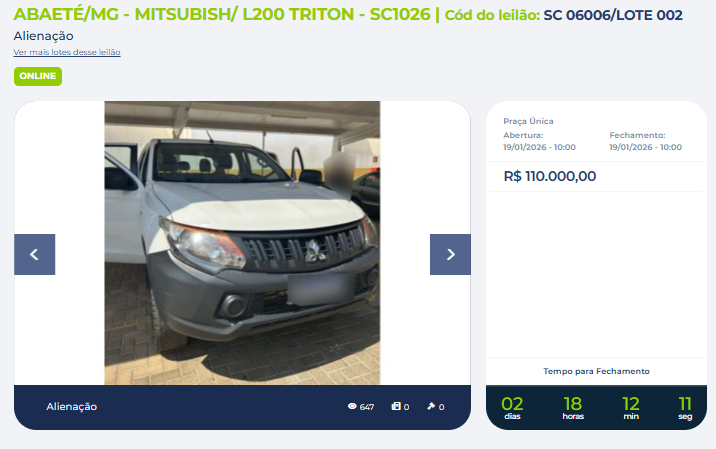716x449 pixels.
Task: Show the previous vehicle photo
Action: pyautogui.click(x=35, y=254)
